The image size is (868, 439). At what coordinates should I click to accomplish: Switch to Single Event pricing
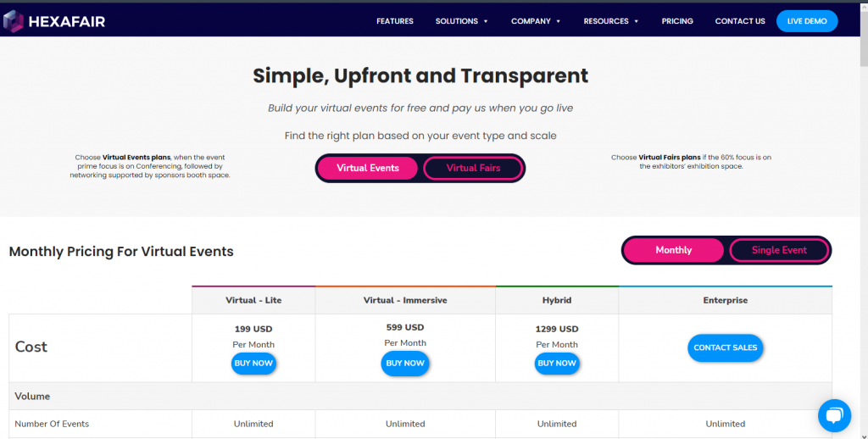point(779,250)
